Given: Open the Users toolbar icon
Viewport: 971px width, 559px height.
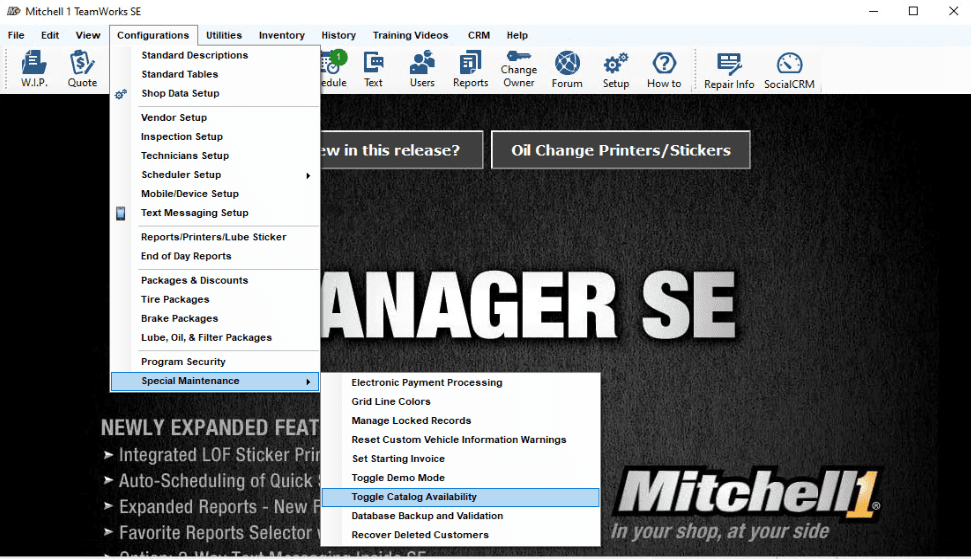Looking at the screenshot, I should pos(422,69).
